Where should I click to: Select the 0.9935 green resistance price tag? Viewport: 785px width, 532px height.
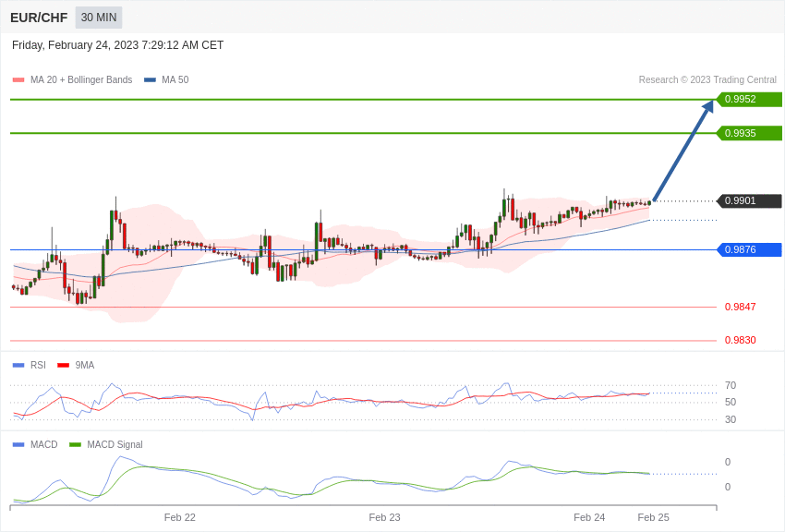click(x=749, y=133)
